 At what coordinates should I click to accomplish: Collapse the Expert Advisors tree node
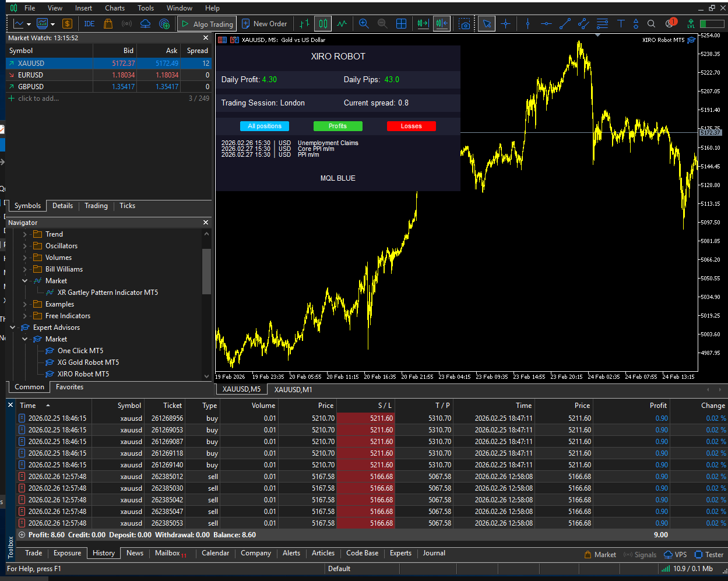[13, 328]
